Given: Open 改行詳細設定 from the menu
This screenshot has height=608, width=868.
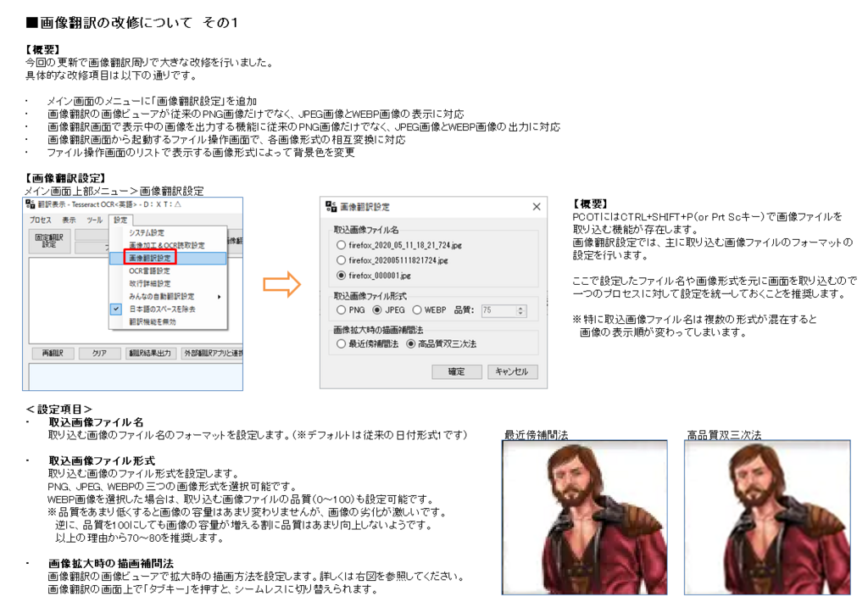Looking at the screenshot, I should pyautogui.click(x=149, y=283).
